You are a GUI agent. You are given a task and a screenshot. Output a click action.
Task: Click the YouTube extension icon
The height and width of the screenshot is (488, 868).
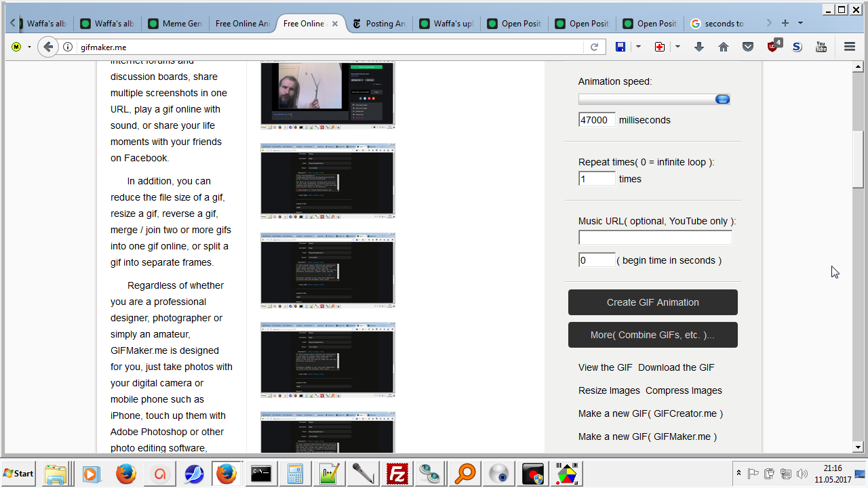point(821,47)
